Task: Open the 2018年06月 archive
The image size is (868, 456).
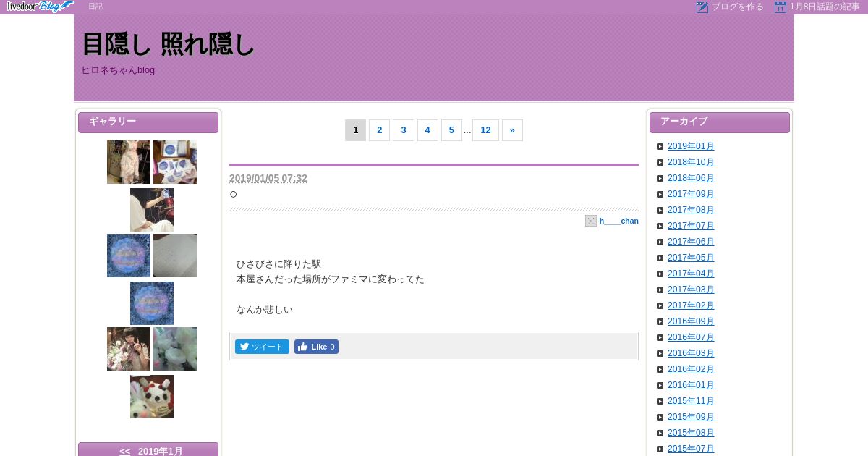Action: tap(691, 178)
